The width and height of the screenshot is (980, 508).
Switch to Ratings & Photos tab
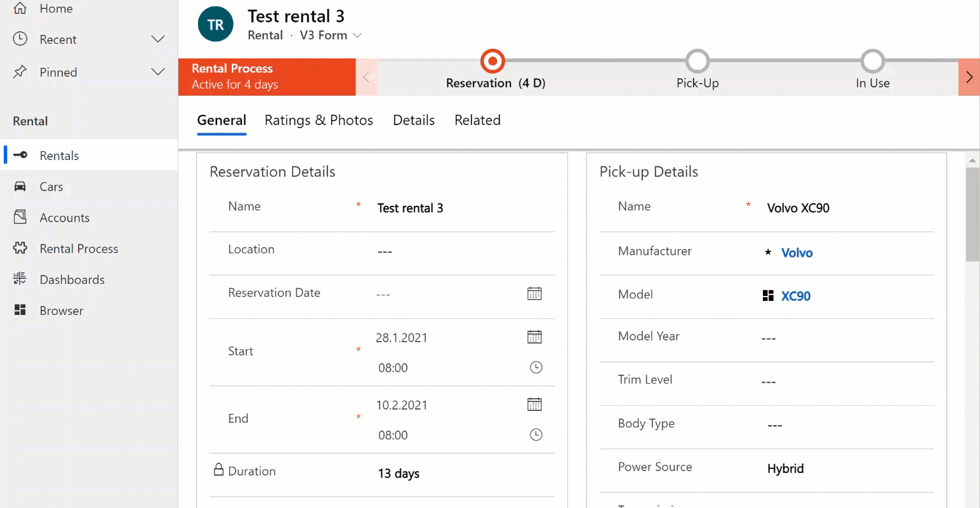point(319,121)
